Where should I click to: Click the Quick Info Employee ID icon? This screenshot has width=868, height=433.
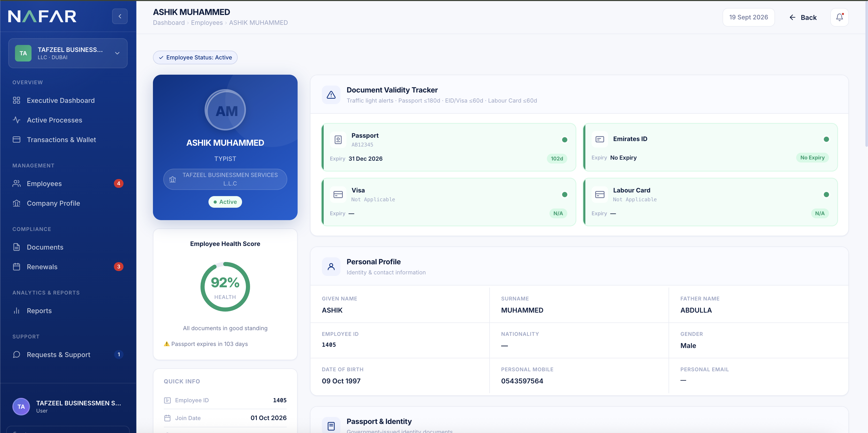167,400
